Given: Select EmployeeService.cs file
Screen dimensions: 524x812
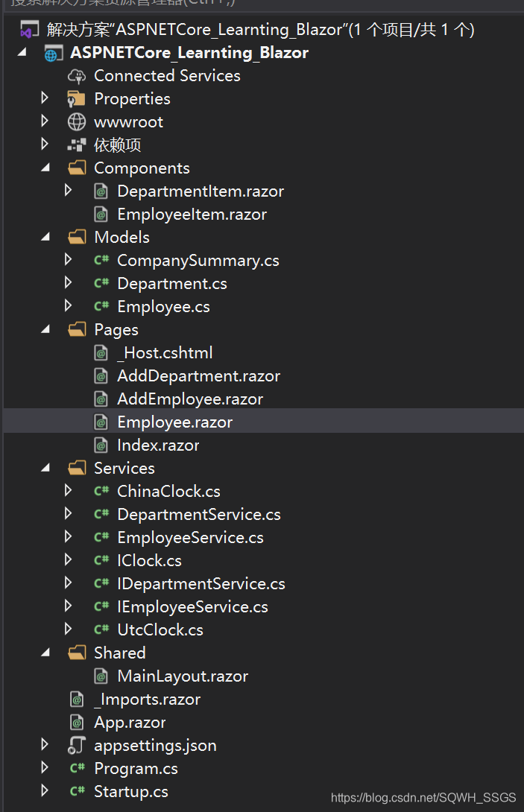Looking at the screenshot, I should [x=190, y=538].
